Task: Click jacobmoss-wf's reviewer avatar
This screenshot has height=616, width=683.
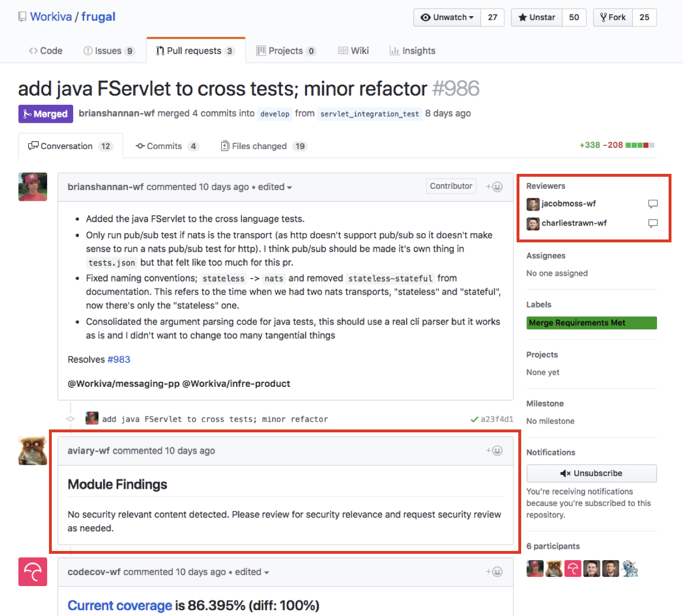Action: [533, 204]
